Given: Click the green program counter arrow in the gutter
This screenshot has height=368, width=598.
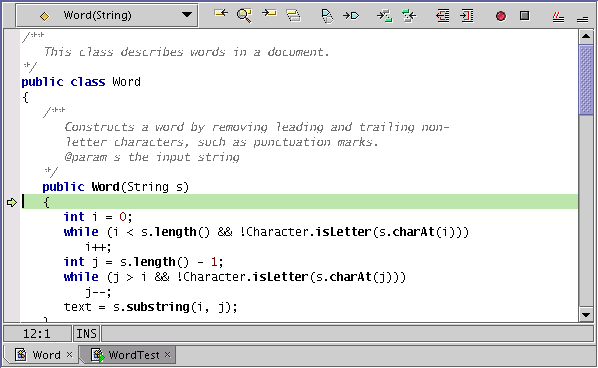Looking at the screenshot, I should 12,202.
